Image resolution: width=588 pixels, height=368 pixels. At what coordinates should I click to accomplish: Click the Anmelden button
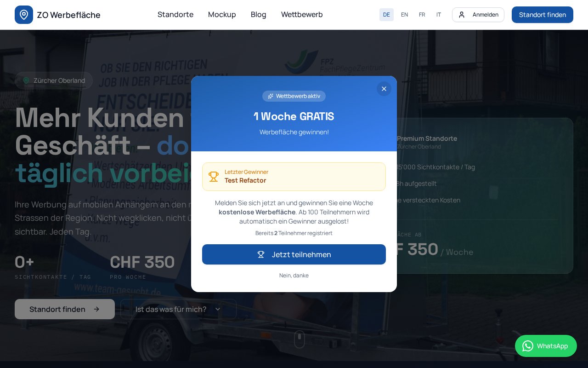coord(478,15)
